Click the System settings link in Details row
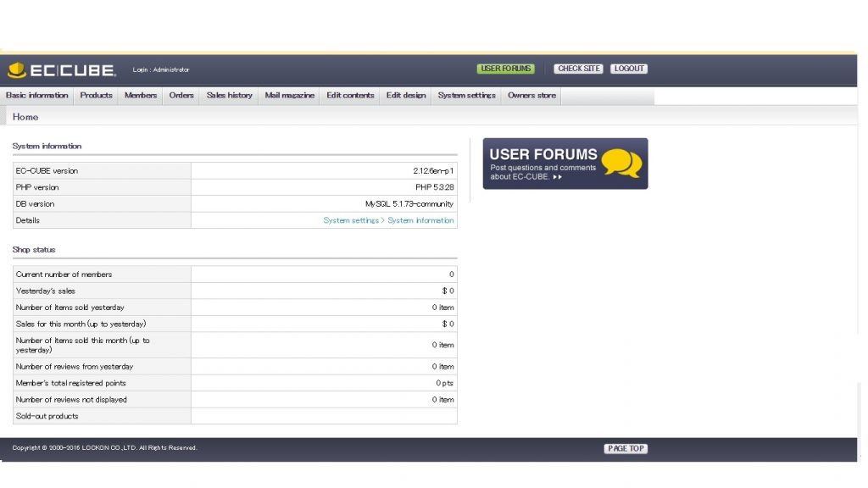 (x=351, y=219)
